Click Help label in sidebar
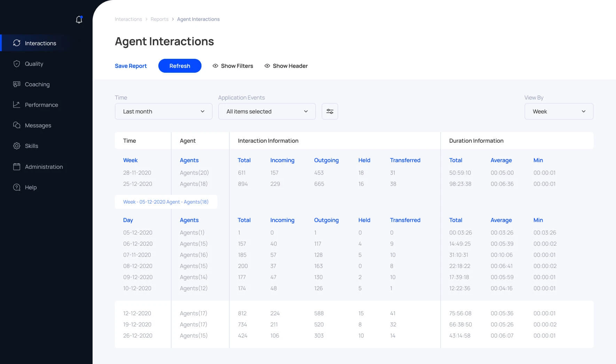Viewport: 616px width, 364px height. (31, 187)
